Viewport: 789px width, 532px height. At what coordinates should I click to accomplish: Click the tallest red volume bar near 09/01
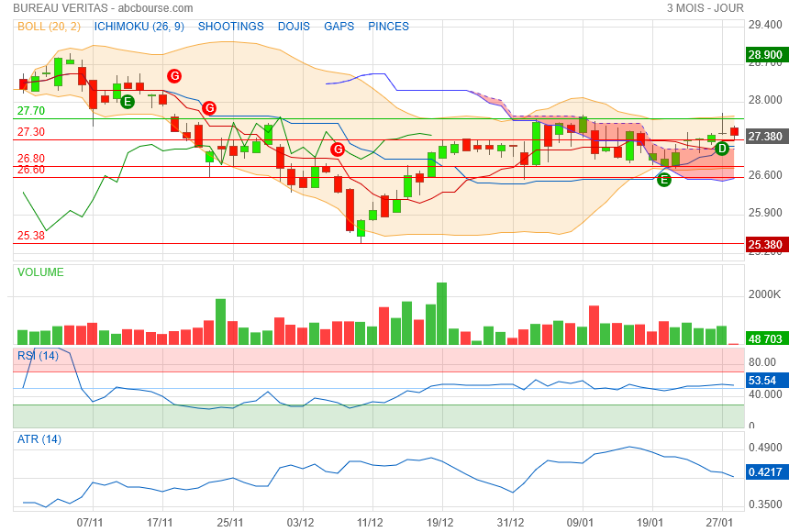[594, 325]
